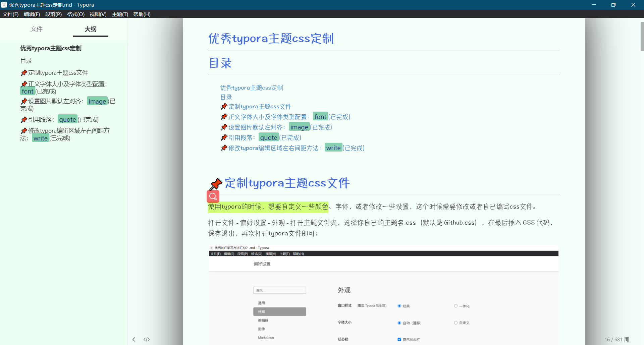Click pushpin before 引用段落 in outline sidebar
Viewport: 644px width, 345px height.
click(x=24, y=120)
